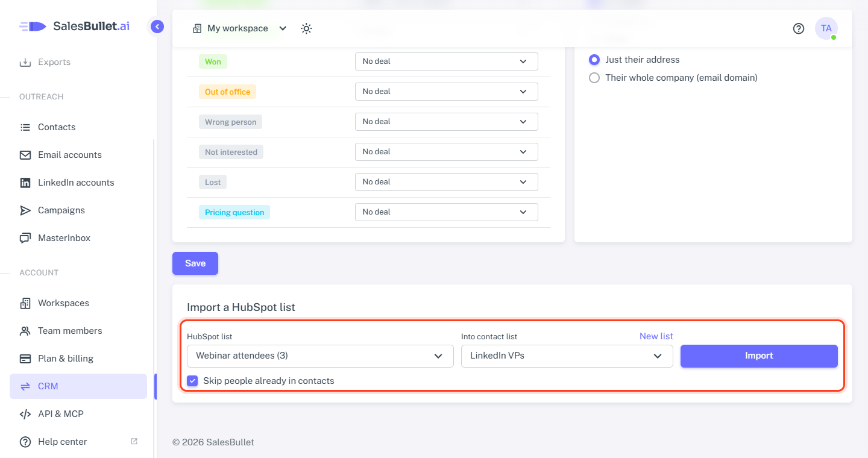
Task: Click the Team members people icon
Action: [25, 331]
